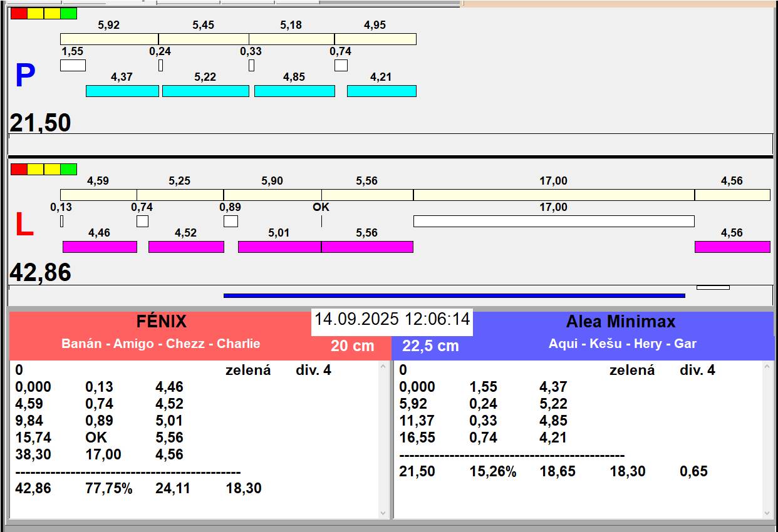Select the cyan 4,37 run bar
The width and height of the screenshot is (778, 532).
122,91
